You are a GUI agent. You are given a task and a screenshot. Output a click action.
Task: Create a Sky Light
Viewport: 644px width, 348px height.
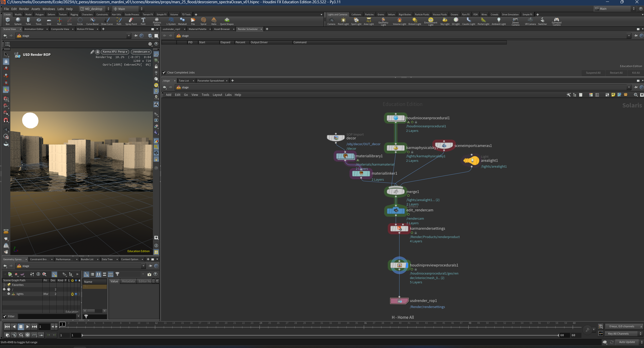point(445,21)
